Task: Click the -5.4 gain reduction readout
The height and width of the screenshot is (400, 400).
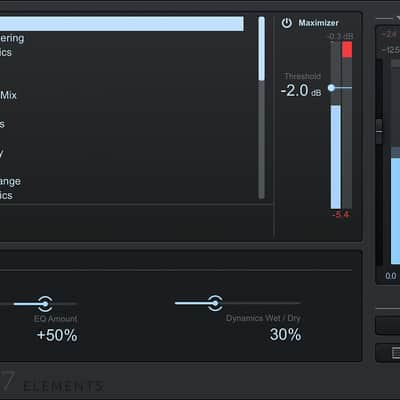Action: pos(341,215)
